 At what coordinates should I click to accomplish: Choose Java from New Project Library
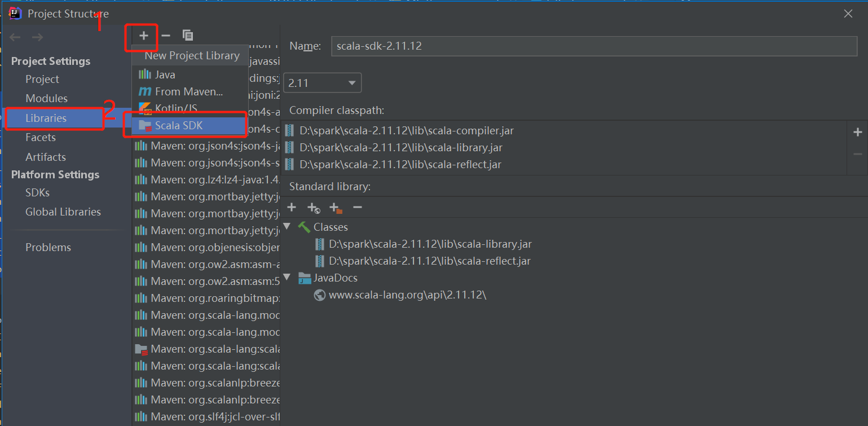coord(190,74)
